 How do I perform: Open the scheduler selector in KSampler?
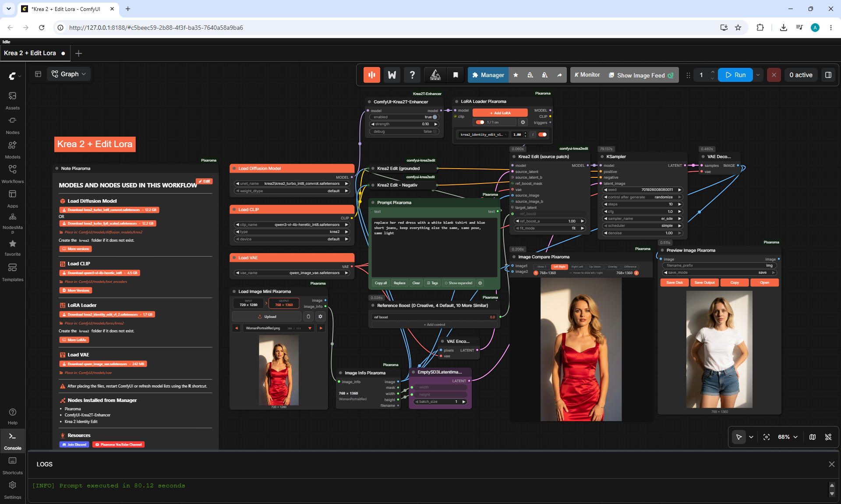click(643, 226)
